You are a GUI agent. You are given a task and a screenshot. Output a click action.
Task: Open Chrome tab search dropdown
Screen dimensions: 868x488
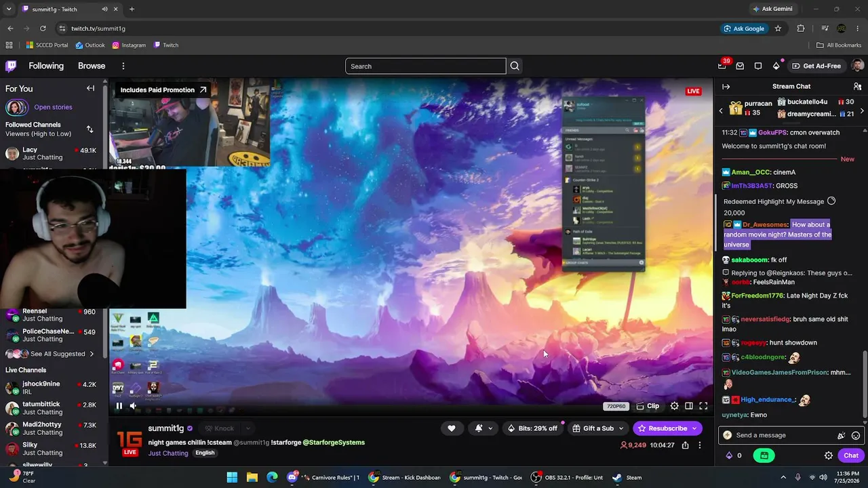click(x=9, y=9)
